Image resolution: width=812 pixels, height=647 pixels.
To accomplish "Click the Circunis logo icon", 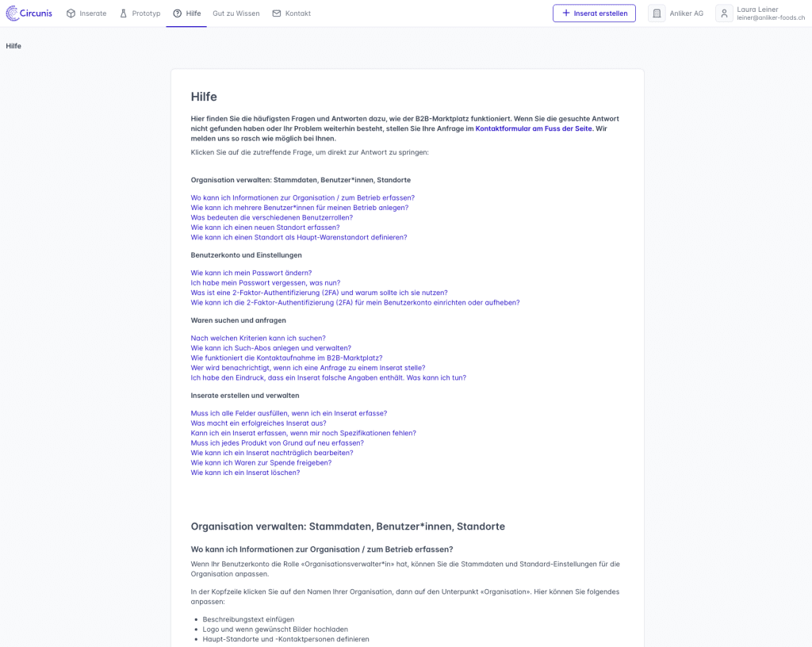I will [13, 13].
